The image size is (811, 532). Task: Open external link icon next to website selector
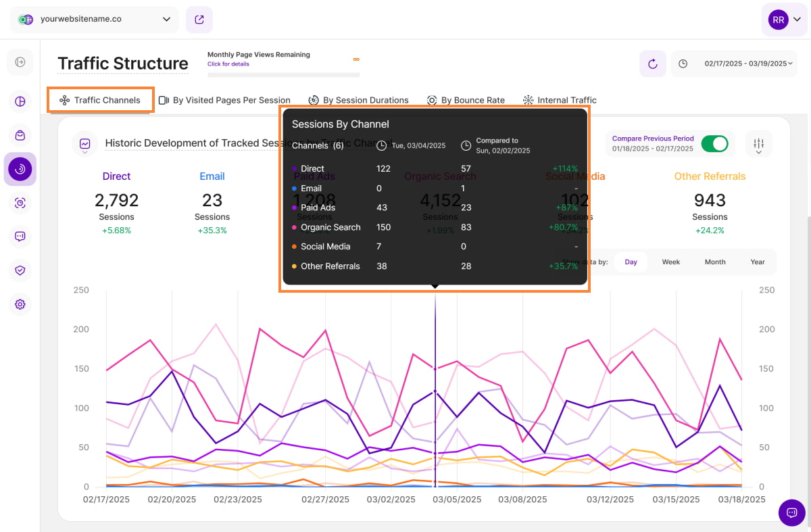[199, 20]
